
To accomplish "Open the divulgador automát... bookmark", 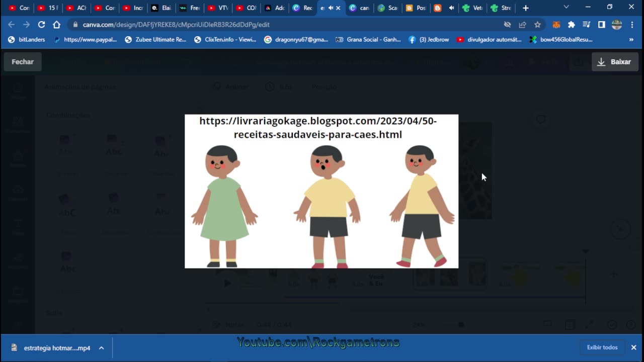I will (490, 39).
